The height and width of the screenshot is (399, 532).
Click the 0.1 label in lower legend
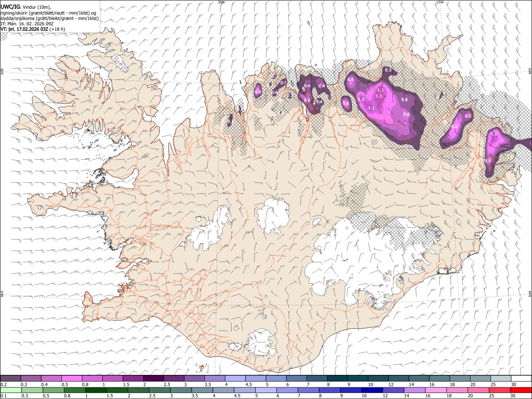click(x=4, y=396)
